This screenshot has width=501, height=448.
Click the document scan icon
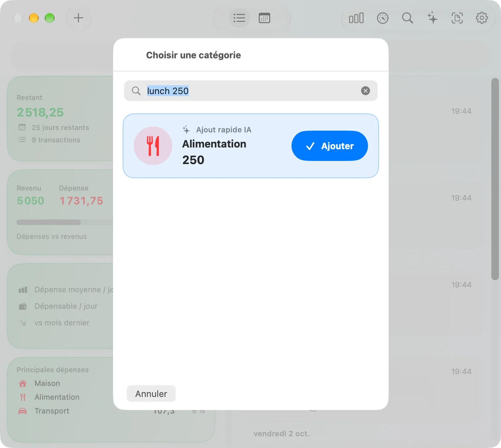pyautogui.click(x=457, y=18)
